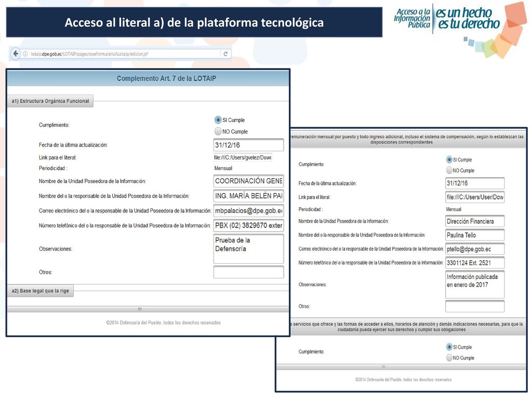Image resolution: width=532 pixels, height=399 pixels.
Task: Edit the PBX (02) 3829670 phone field
Action: (249, 225)
